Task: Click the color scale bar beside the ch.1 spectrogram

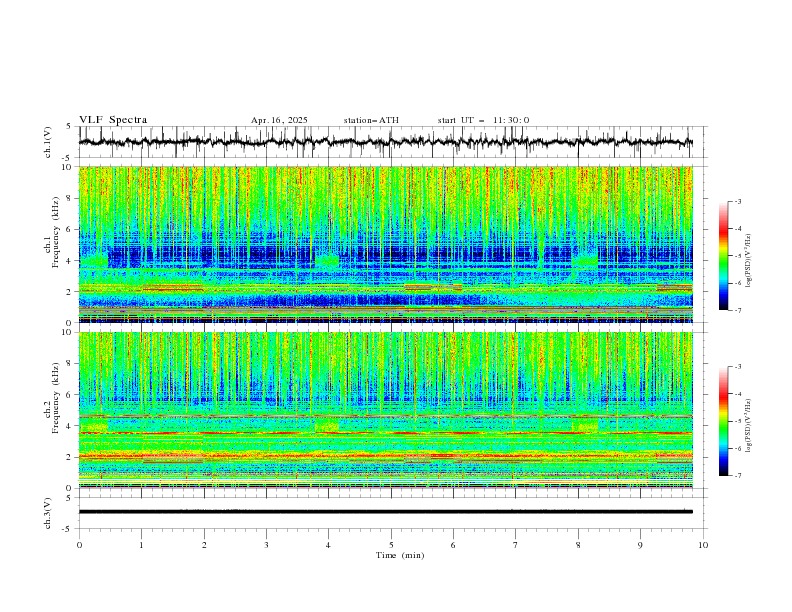Action: pyautogui.click(x=724, y=256)
